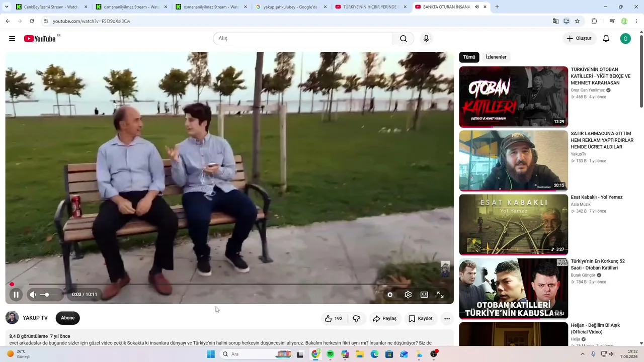This screenshot has width=644, height=362.
Task: Open player settings gear
Action: [x=408, y=295]
